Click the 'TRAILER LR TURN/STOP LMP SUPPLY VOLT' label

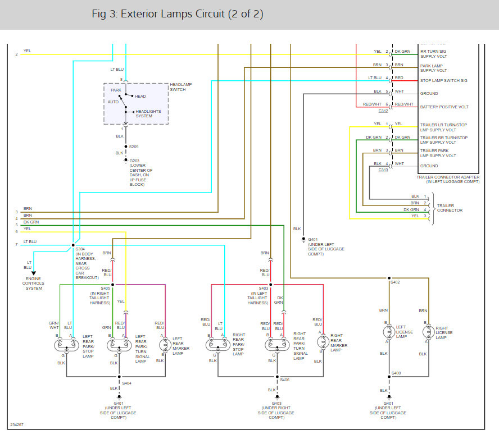pyautogui.click(x=443, y=127)
